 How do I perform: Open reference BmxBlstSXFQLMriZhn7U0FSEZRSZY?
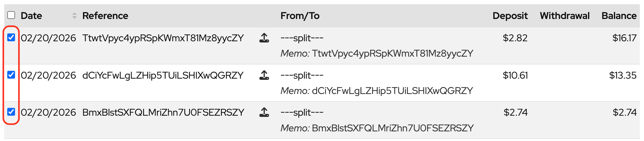click(163, 112)
